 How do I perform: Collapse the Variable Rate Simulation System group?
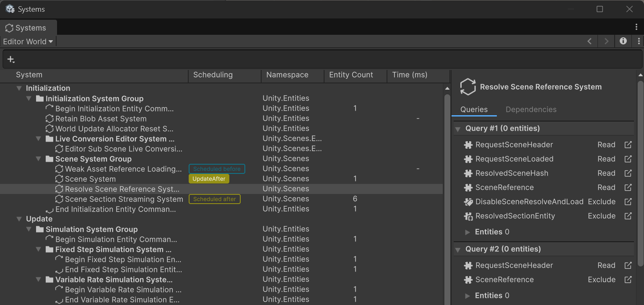[39, 279]
